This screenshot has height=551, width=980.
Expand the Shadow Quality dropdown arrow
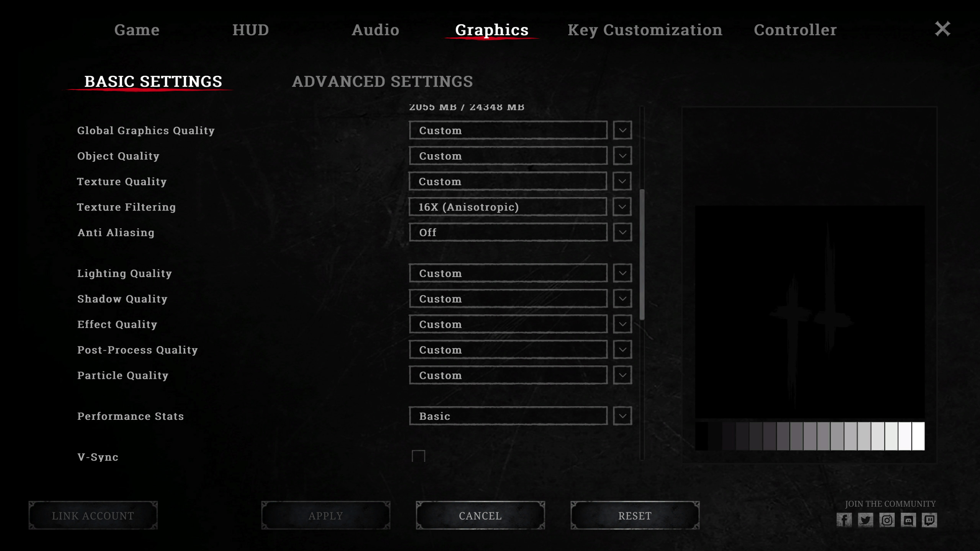point(622,299)
